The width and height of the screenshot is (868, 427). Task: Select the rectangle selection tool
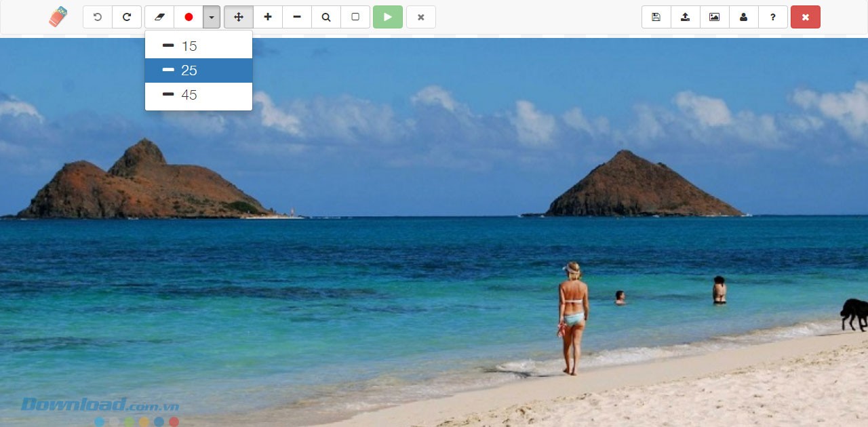355,17
